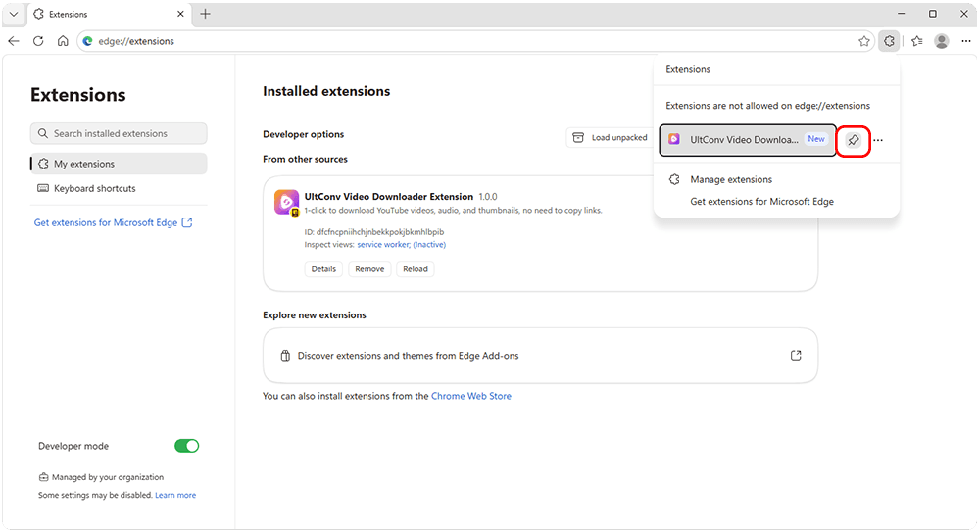Click the Load unpacked button

click(x=610, y=137)
